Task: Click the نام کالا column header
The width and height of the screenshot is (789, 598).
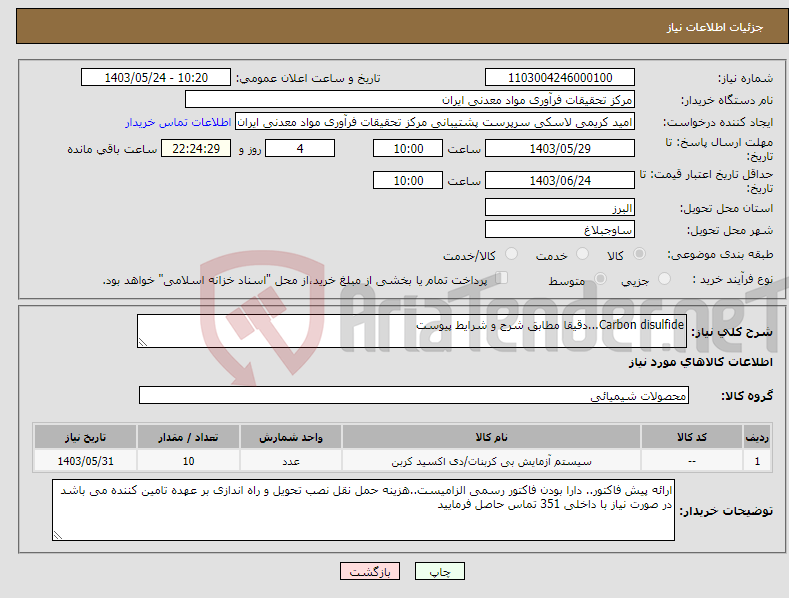Action: tap(491, 437)
